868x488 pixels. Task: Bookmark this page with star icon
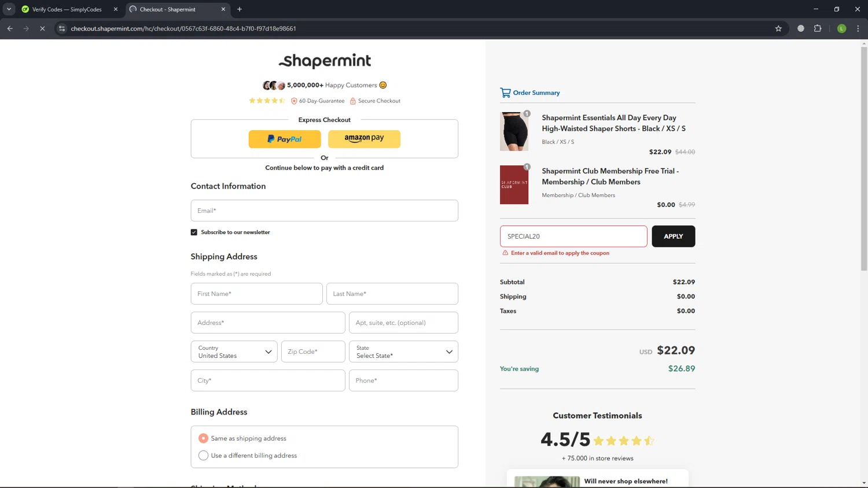coord(778,28)
